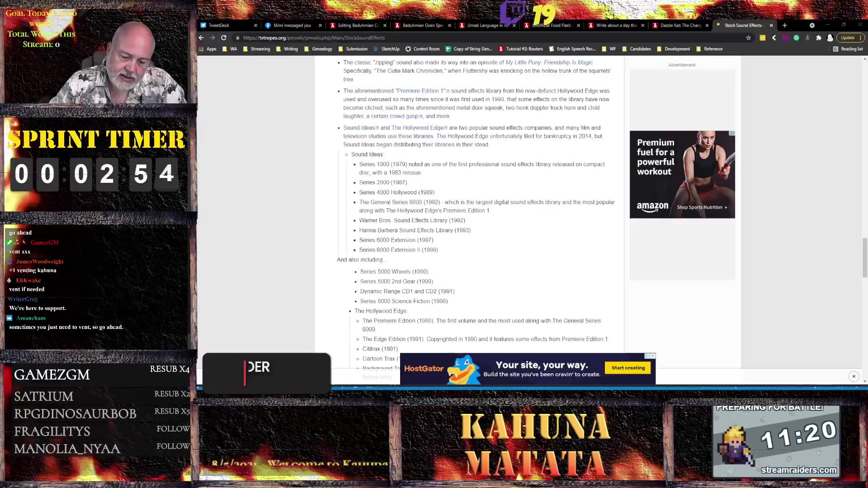Close the HostGator banner ad
The image size is (868, 488).
click(x=854, y=376)
